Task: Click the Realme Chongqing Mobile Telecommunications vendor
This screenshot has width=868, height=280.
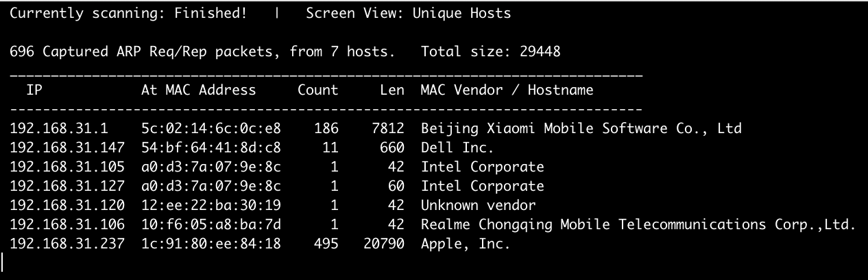Action: [638, 224]
